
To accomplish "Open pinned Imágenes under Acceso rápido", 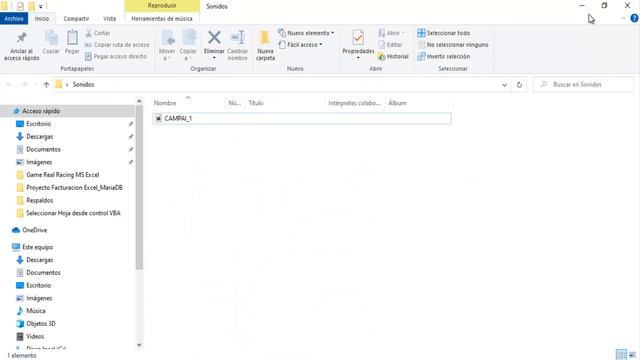I will 39,162.
